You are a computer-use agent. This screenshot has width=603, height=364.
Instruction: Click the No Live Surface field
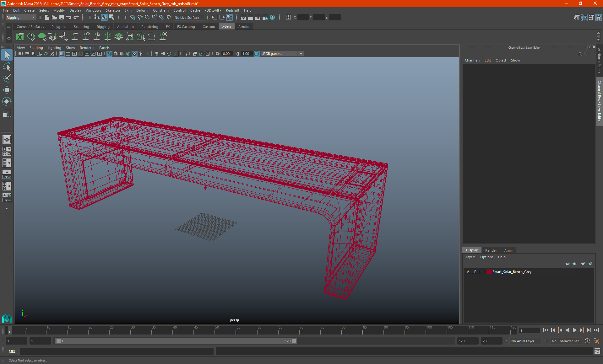(188, 18)
